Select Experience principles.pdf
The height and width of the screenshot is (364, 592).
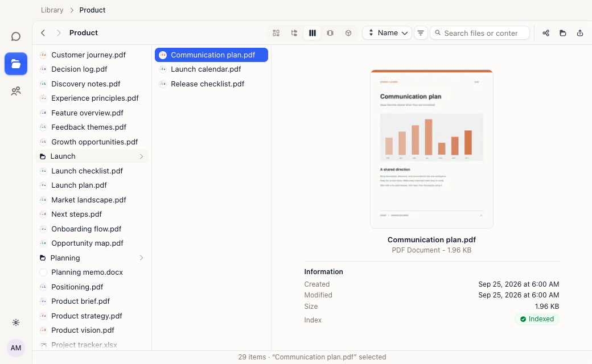[92, 98]
